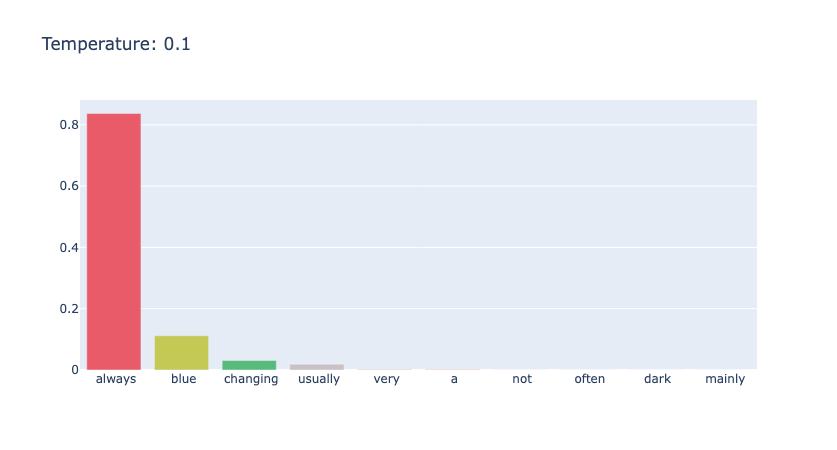837x450 pixels.
Task: Click the 0 y-axis tick label
Action: click(75, 370)
